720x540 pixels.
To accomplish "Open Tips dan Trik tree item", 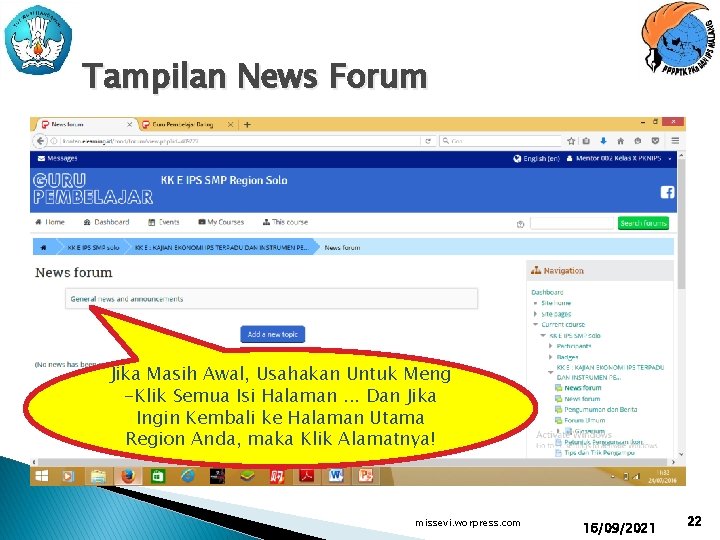I will point(599,453).
